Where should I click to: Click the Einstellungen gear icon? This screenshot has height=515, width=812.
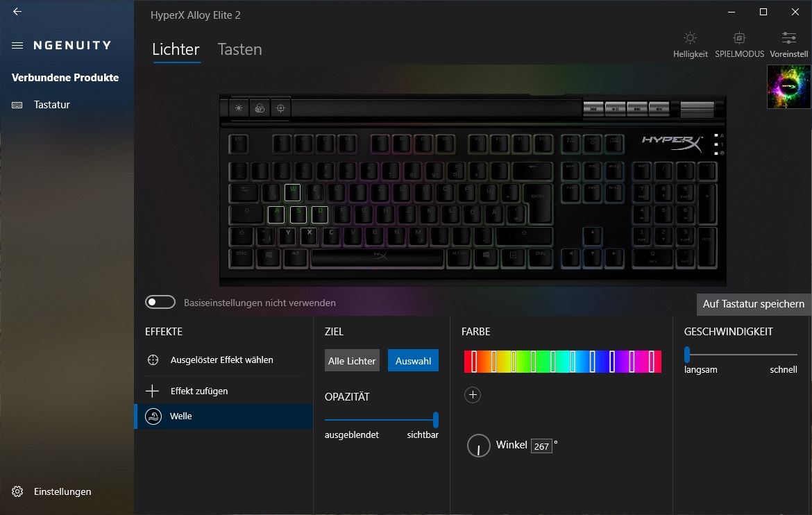pyautogui.click(x=17, y=491)
